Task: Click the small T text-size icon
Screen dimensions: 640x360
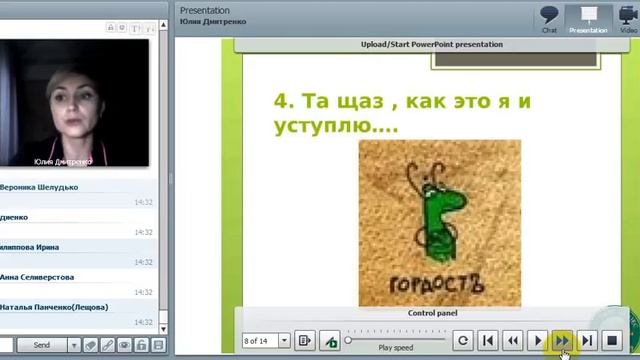Action: [150, 28]
